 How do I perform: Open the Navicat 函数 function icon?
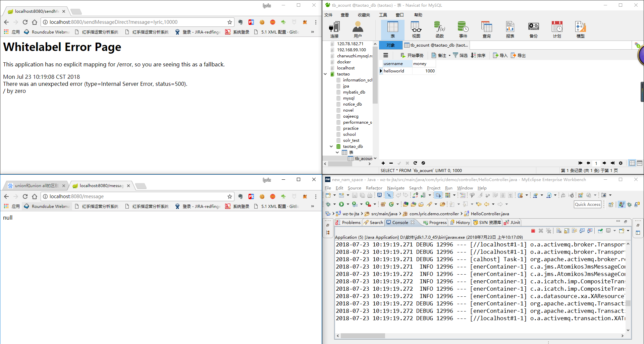click(440, 30)
